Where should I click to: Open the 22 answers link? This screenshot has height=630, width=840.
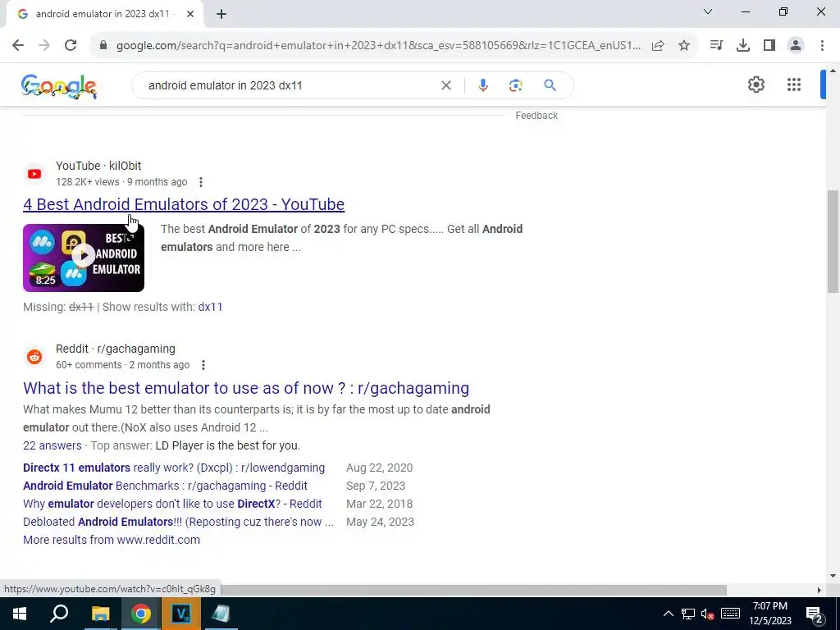52,445
